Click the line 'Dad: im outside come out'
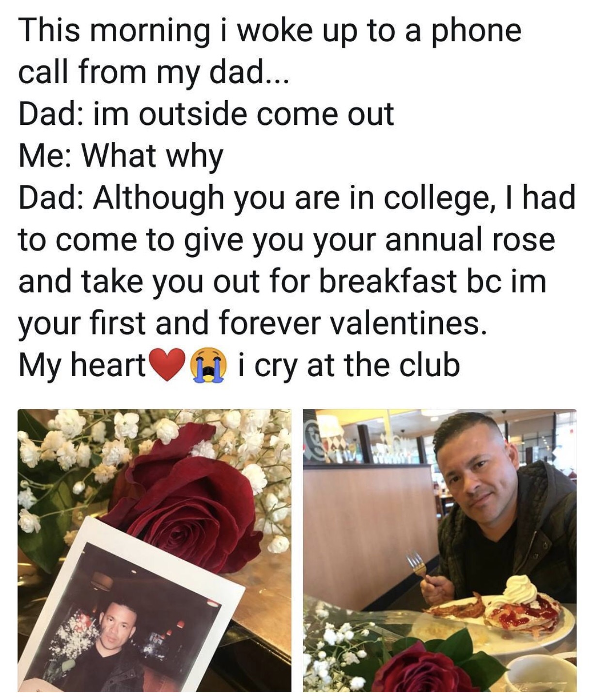Screen dimensions: 591x700 click(206, 114)
